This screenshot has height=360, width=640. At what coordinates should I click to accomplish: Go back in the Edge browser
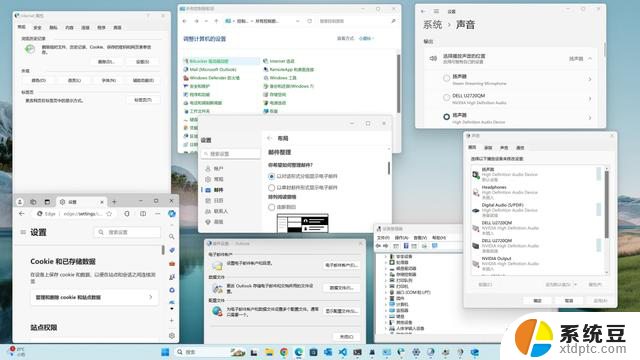[x=22, y=213]
